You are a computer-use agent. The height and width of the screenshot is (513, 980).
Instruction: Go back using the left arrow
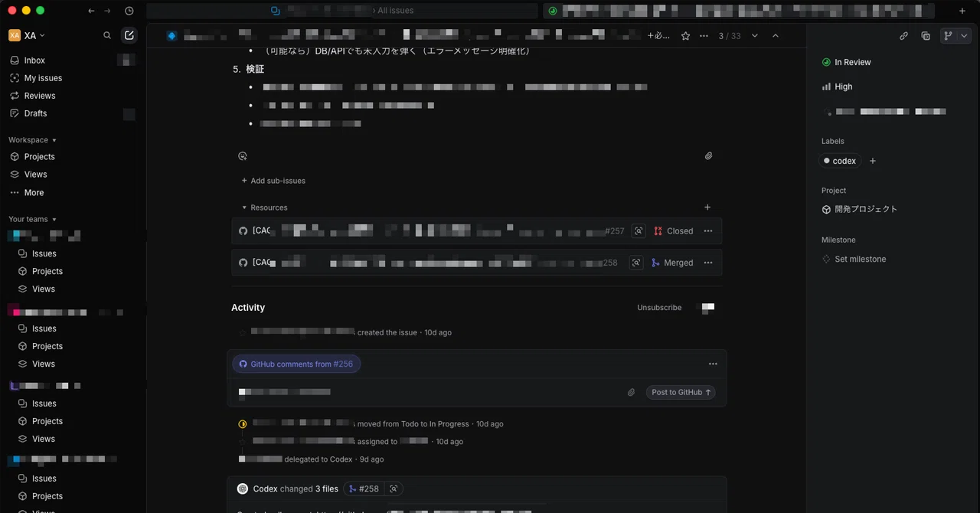coord(92,11)
